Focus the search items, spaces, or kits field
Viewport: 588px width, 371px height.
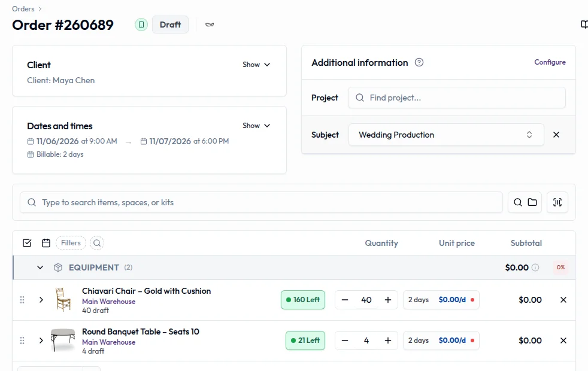click(262, 202)
